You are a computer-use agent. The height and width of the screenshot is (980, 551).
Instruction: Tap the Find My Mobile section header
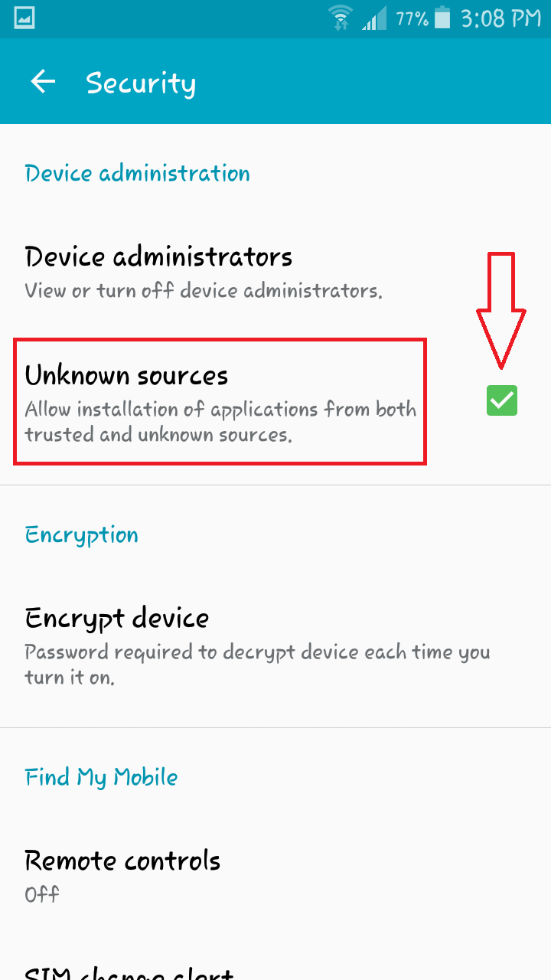(101, 778)
